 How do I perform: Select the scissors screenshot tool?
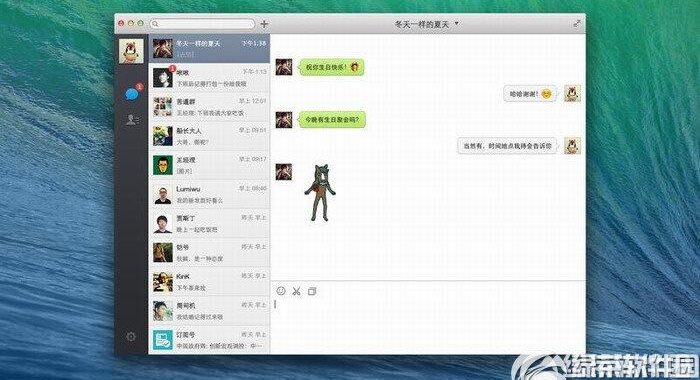296,292
